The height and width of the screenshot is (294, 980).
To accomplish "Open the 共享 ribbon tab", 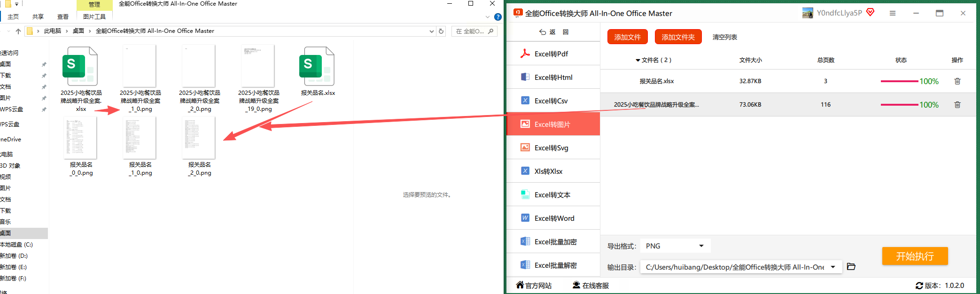I will [x=38, y=16].
